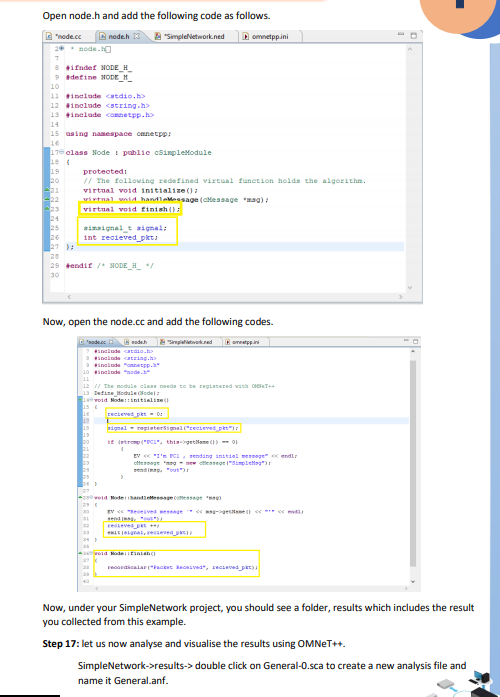Screen dimensions: 500x697
Task: Click the omnetpp.ini file icon in upper tab
Action: pos(245,36)
